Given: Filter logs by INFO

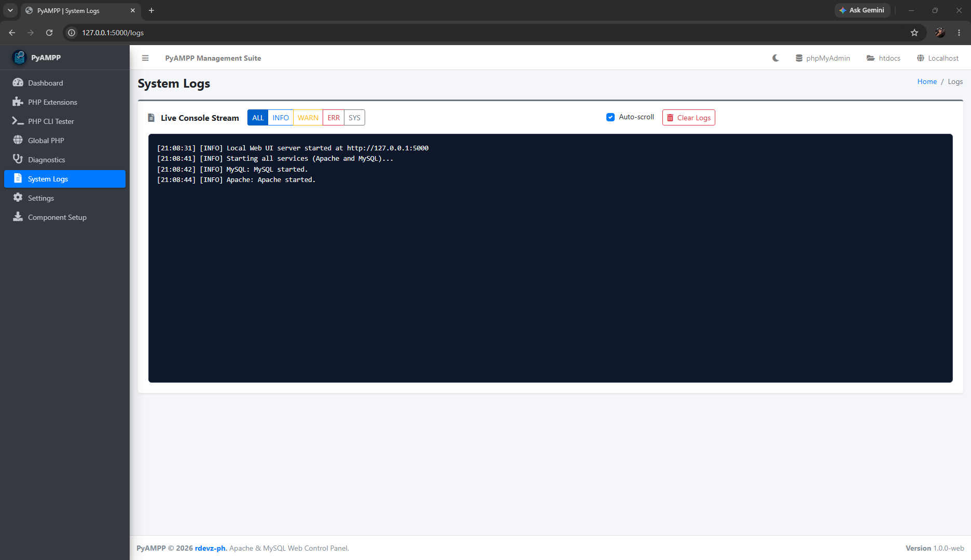Looking at the screenshot, I should (x=281, y=118).
